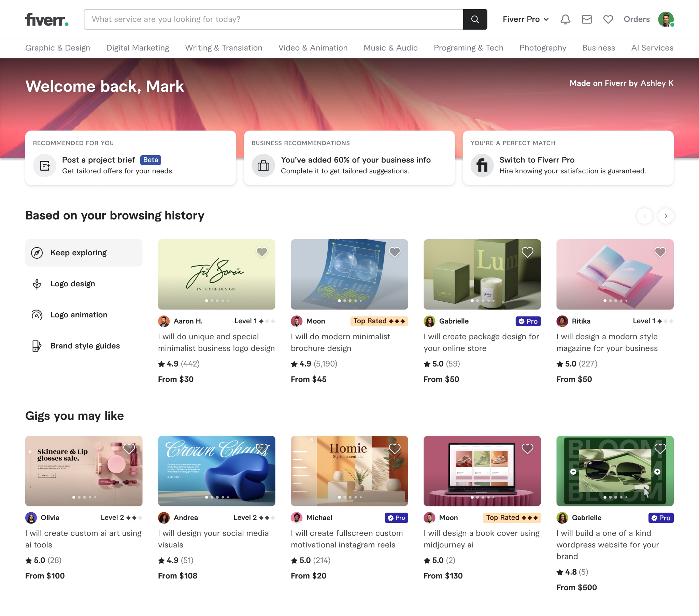
Task: Go to Orders
Action: point(636,19)
